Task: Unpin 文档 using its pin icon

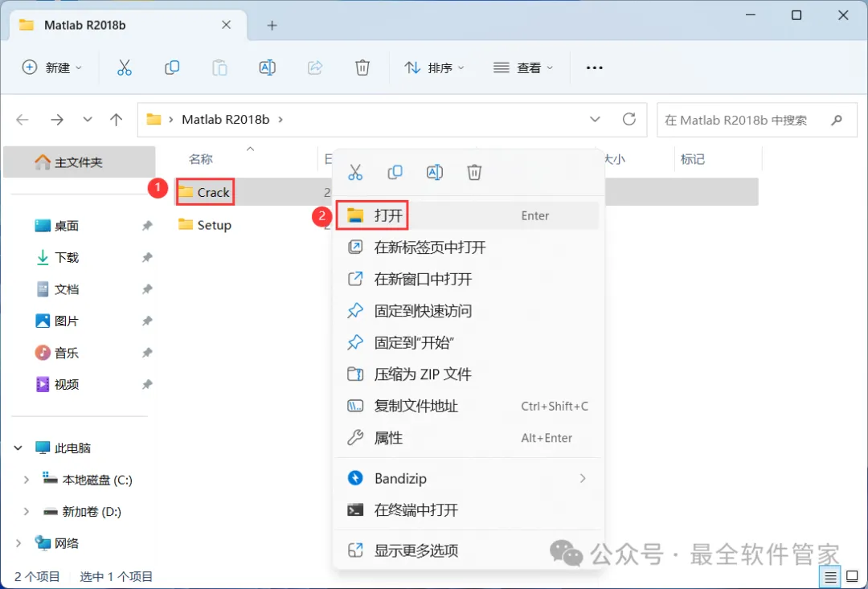Action: [x=147, y=289]
